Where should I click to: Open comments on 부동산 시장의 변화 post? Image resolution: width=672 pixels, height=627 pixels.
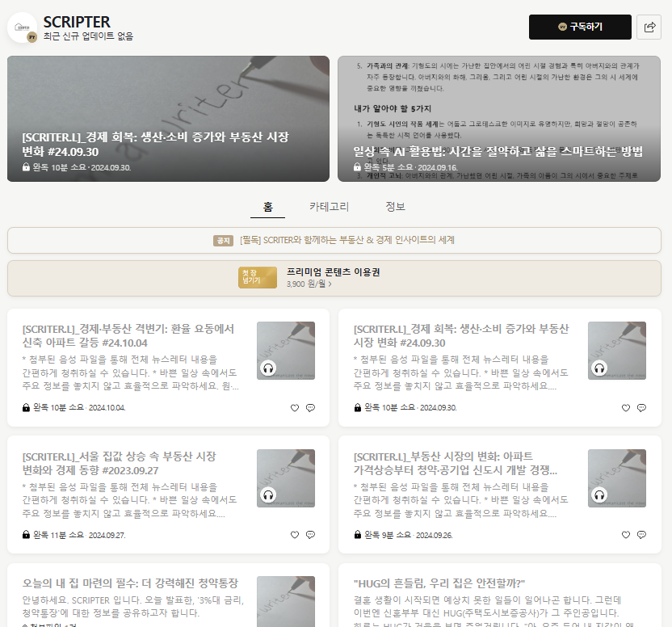pos(641,535)
